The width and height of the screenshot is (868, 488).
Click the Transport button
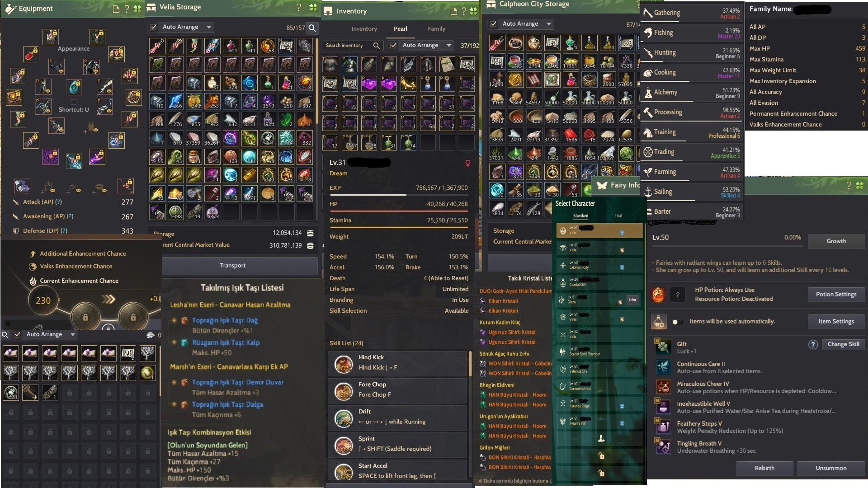(233, 265)
